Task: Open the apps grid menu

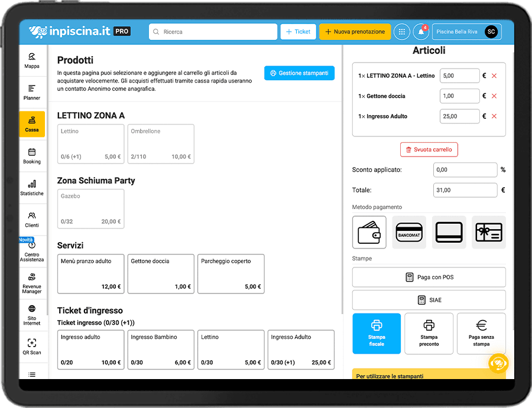Action: tap(402, 32)
